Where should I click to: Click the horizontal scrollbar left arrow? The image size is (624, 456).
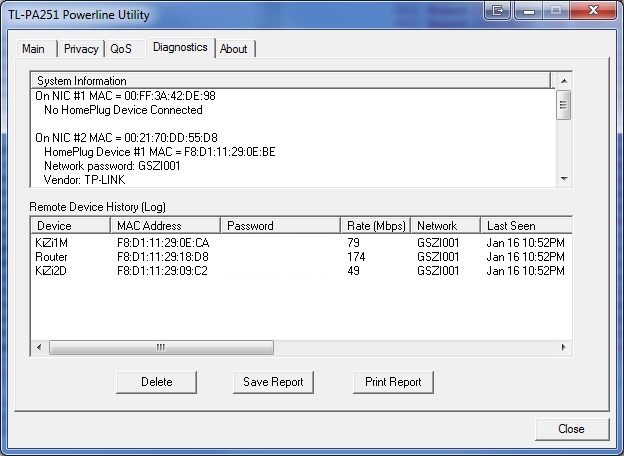click(40, 347)
